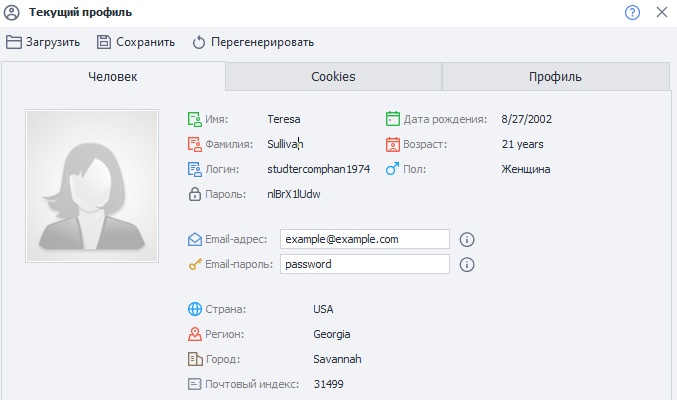Screen dimensions: 677x400
Task: Click the padlock icon beside Пароль
Action: point(195,194)
